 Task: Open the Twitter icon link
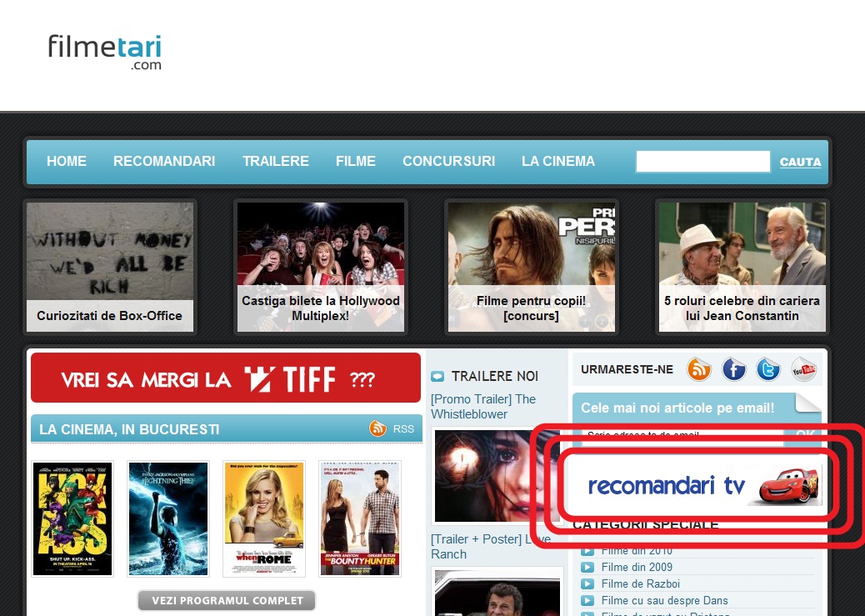click(767, 368)
